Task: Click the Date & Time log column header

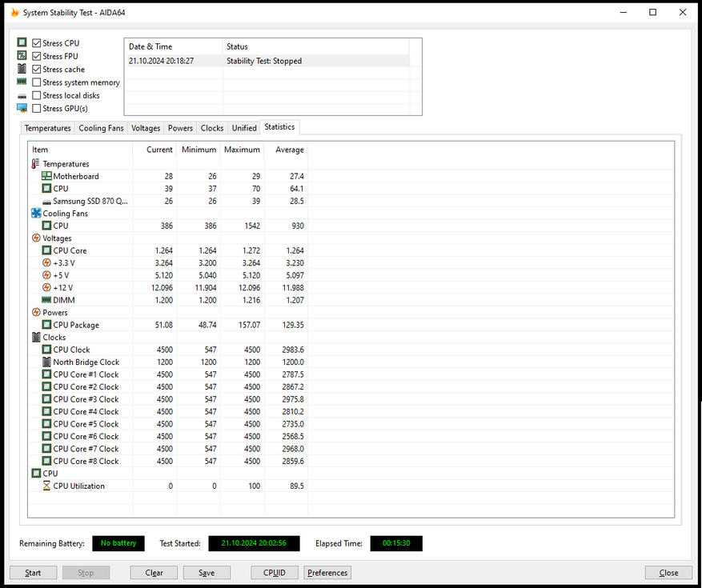Action: tap(174, 46)
